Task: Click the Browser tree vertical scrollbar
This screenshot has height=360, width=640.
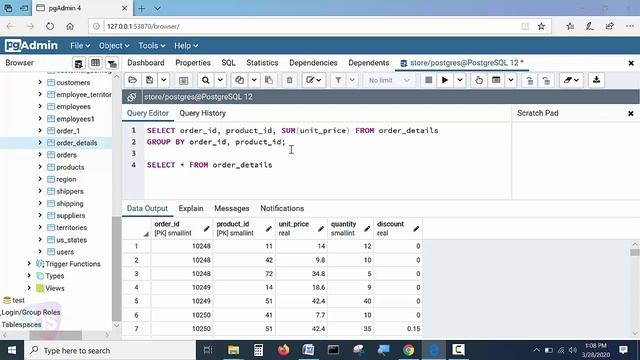Action: tap(116, 269)
